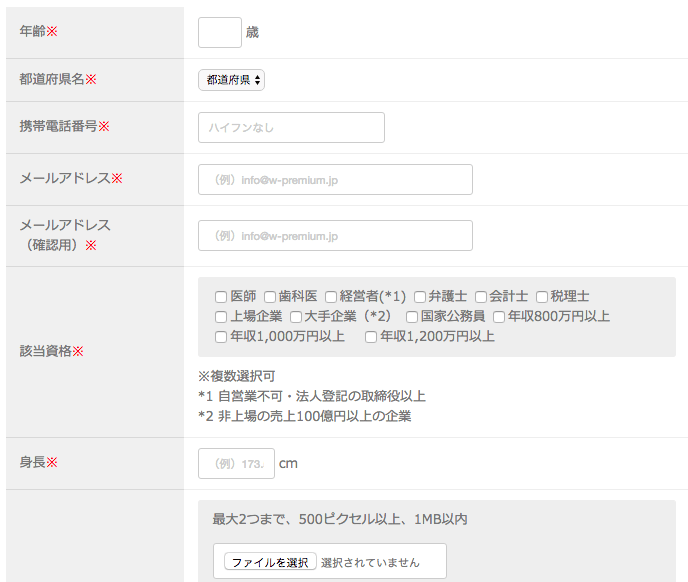Click the 身長 row label
Image resolution: width=688 pixels, height=582 pixels.
coord(39,462)
